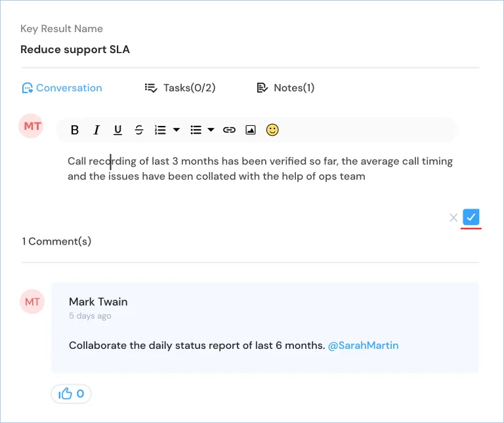504x423 pixels.
Task: Like Mark Twain's comment with thumbs up
Action: (x=71, y=393)
